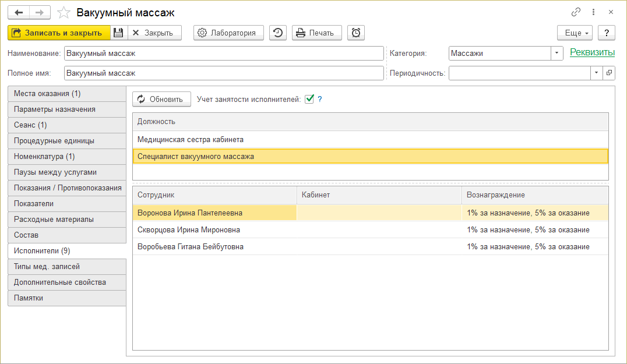627x364 pixels.
Task: Open the 'Показания / Противопоказания' tab
Action: pos(67,188)
